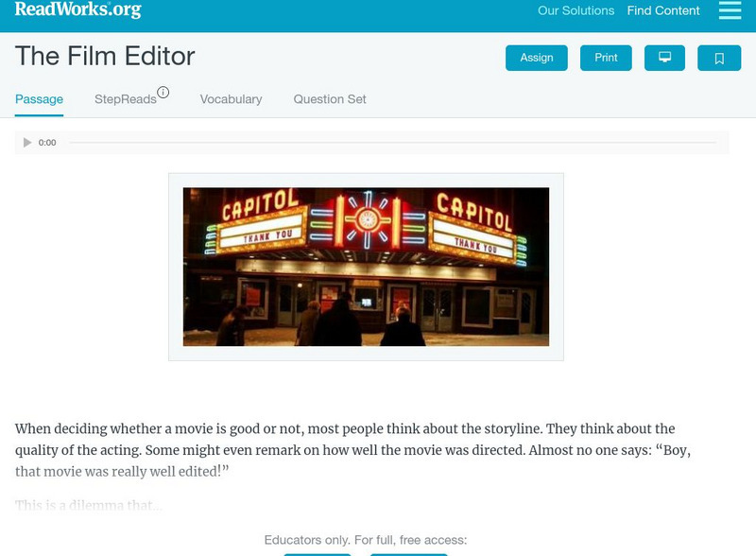Switch to the Passage tab
Screen dimensions: 756x556
[x=39, y=99]
